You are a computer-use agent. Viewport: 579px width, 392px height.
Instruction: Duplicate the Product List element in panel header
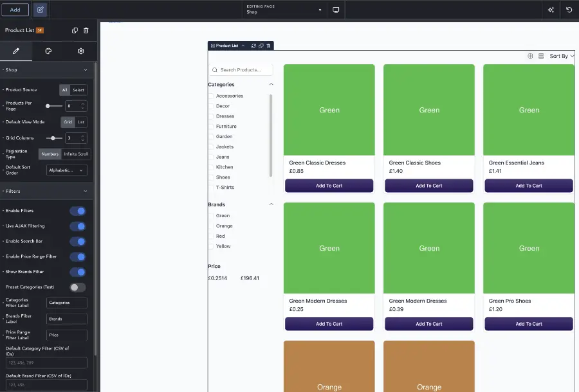pos(75,30)
